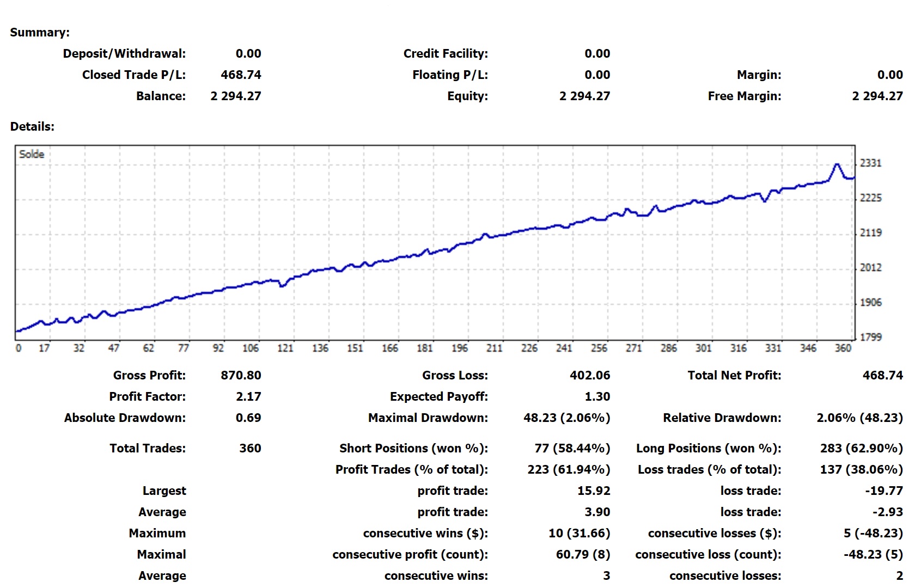Screen dimensions: 921x588
Task: Click the Margin label
Action: point(759,75)
